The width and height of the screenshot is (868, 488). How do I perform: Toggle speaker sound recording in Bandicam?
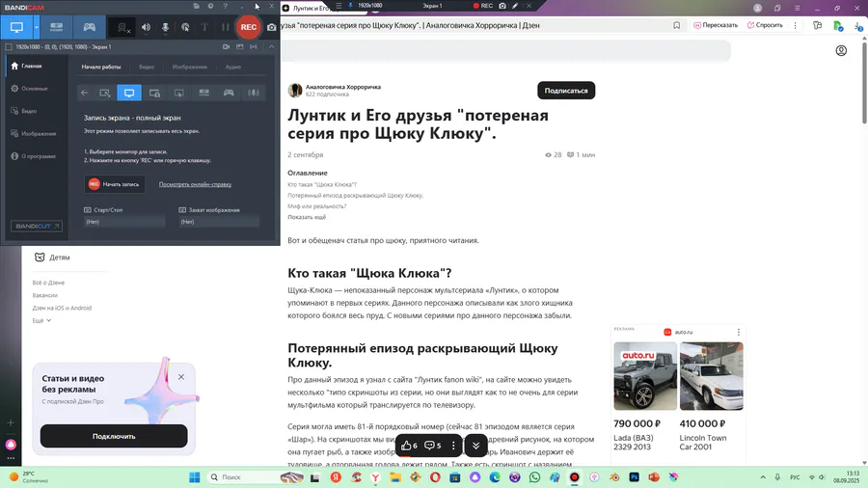coord(146,27)
